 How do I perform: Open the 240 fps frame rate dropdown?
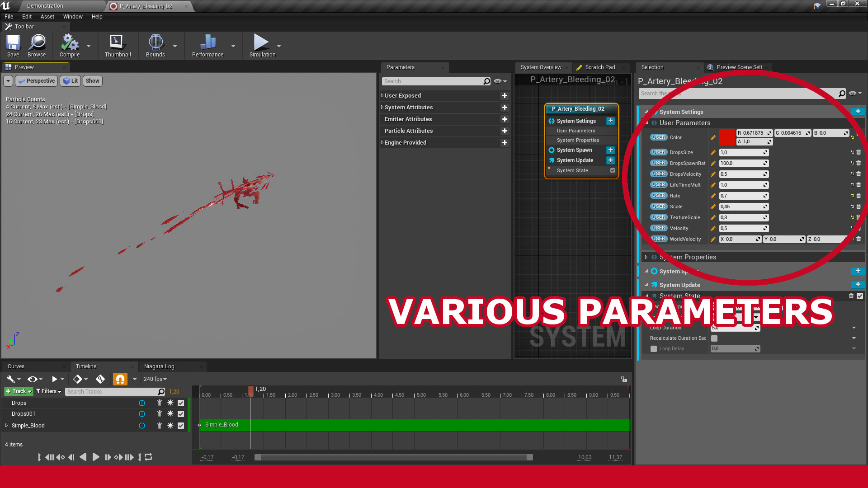pos(155,379)
